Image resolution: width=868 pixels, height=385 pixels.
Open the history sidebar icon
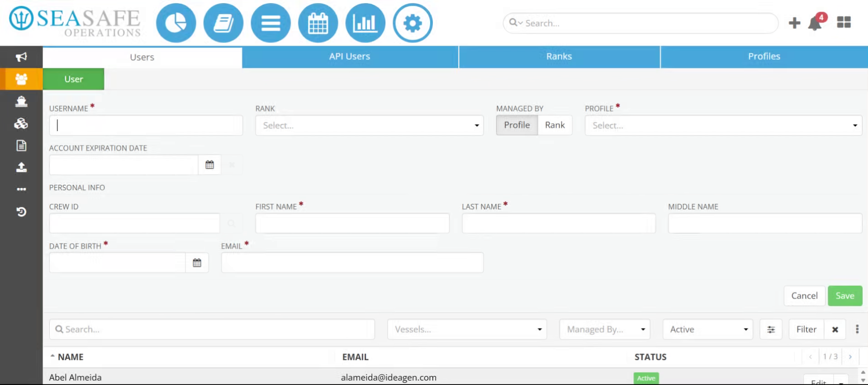(x=21, y=211)
